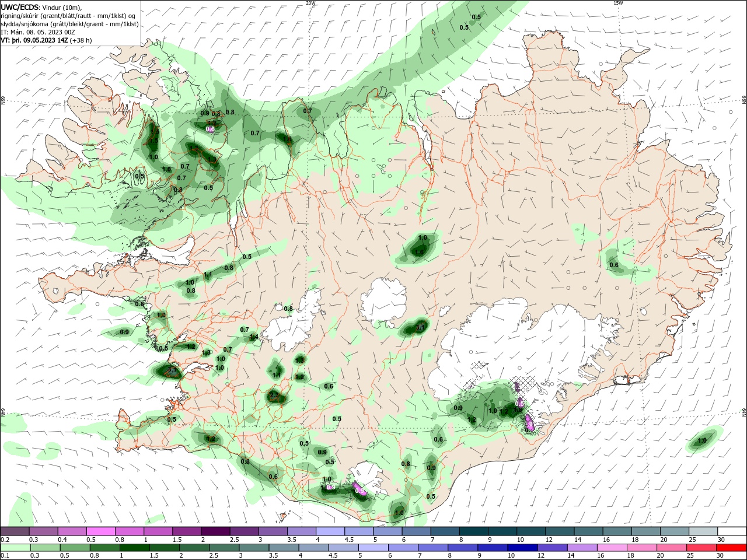Select the 7 swatch in the lower blue rain legend row
This screenshot has height=560, width=747.
[x=432, y=548]
